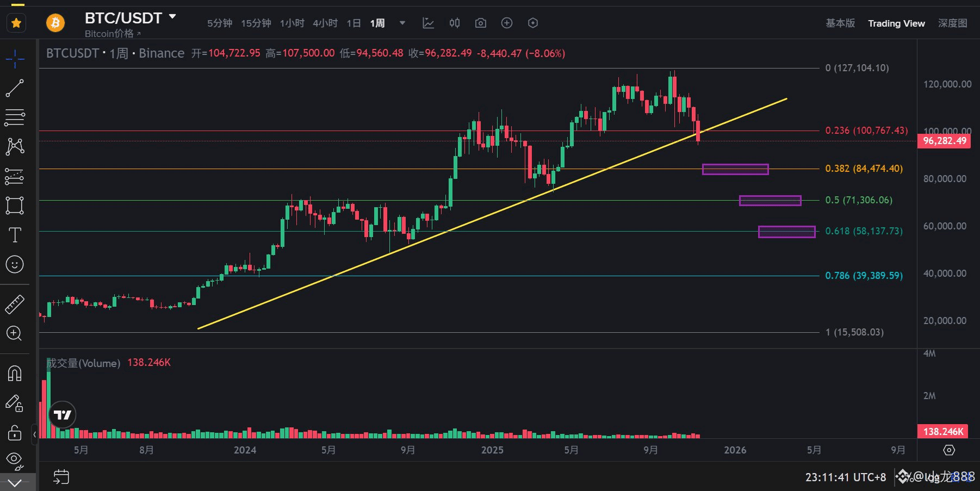Switch to the 深度图 tab

click(952, 23)
